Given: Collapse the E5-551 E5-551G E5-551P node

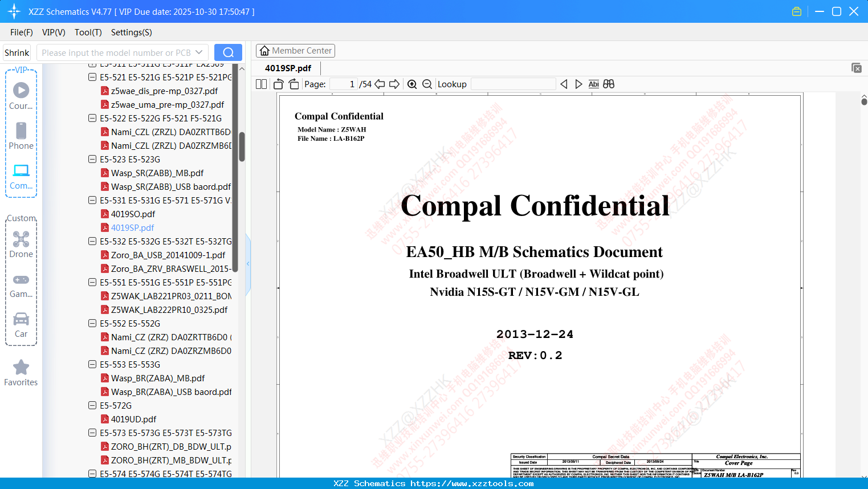Looking at the screenshot, I should tap(92, 282).
